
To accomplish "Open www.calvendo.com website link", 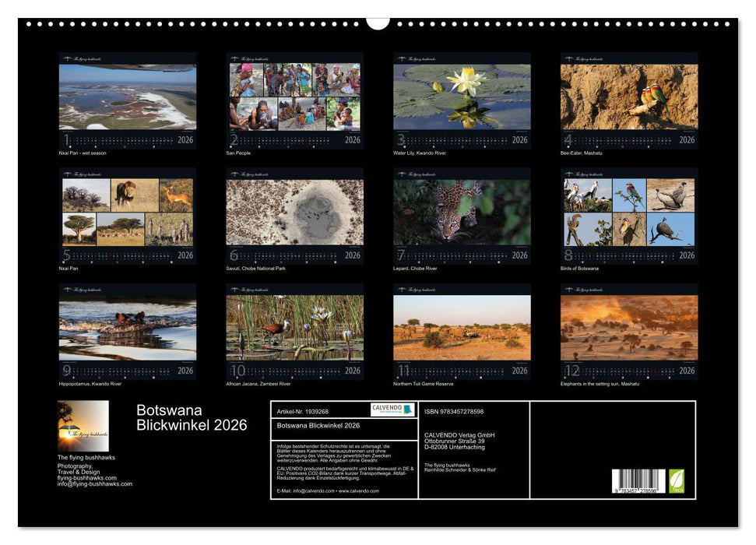I will coord(359,492).
